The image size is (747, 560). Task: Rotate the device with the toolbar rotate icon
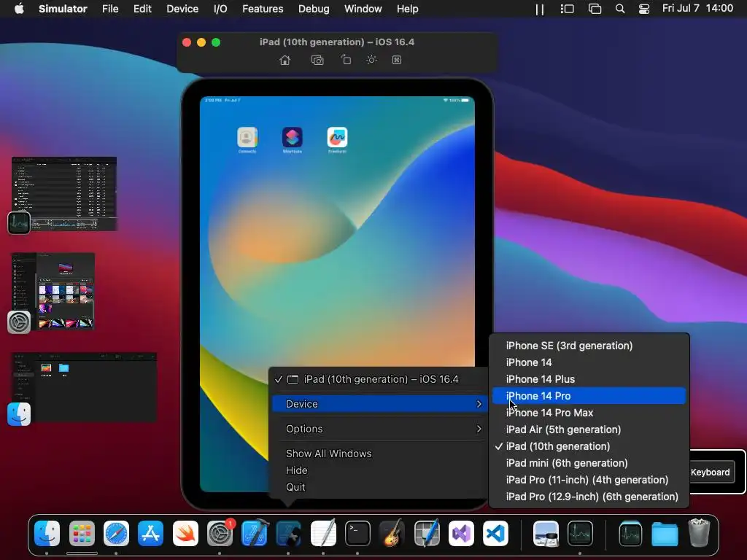347,60
